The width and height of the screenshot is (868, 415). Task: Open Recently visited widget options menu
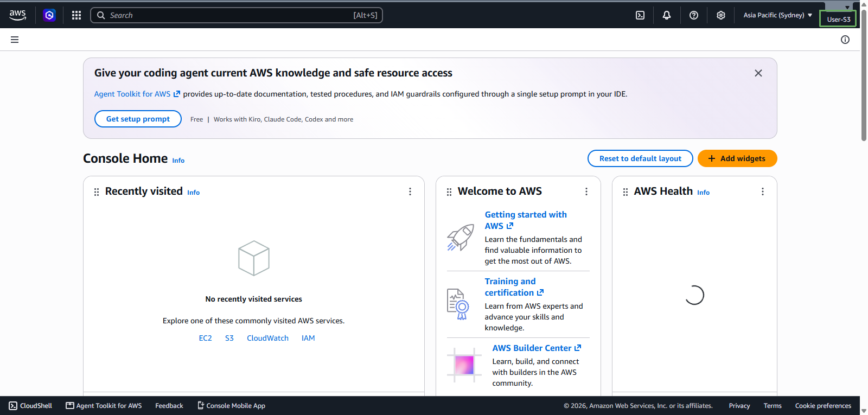(x=410, y=191)
